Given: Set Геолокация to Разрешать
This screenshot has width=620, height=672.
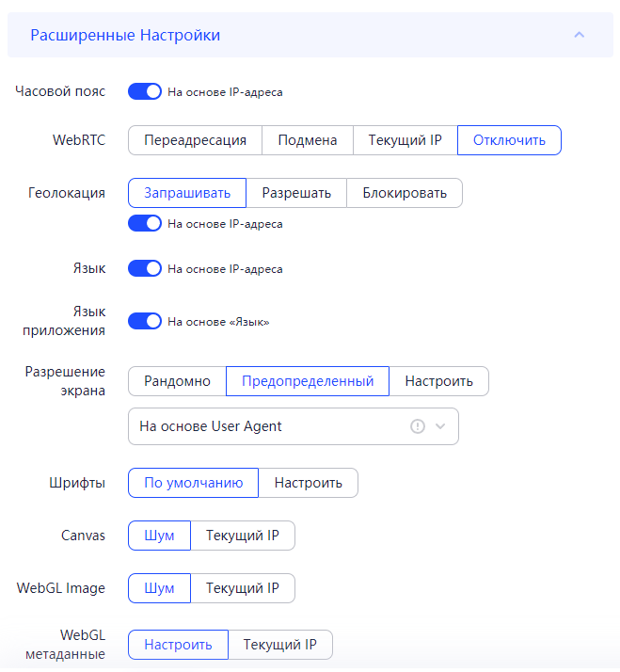Looking at the screenshot, I should (296, 193).
